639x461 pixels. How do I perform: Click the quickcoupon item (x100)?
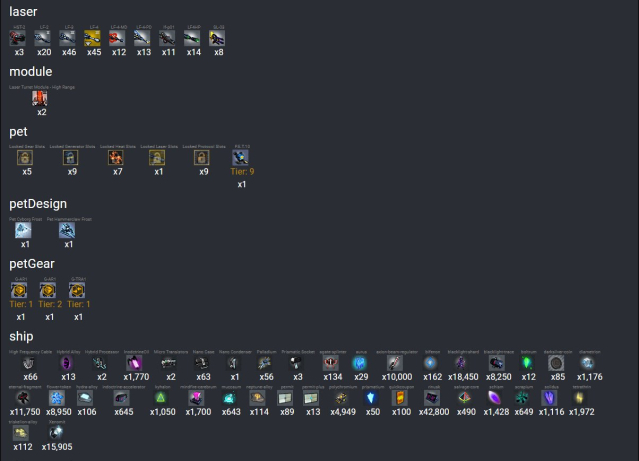400,397
